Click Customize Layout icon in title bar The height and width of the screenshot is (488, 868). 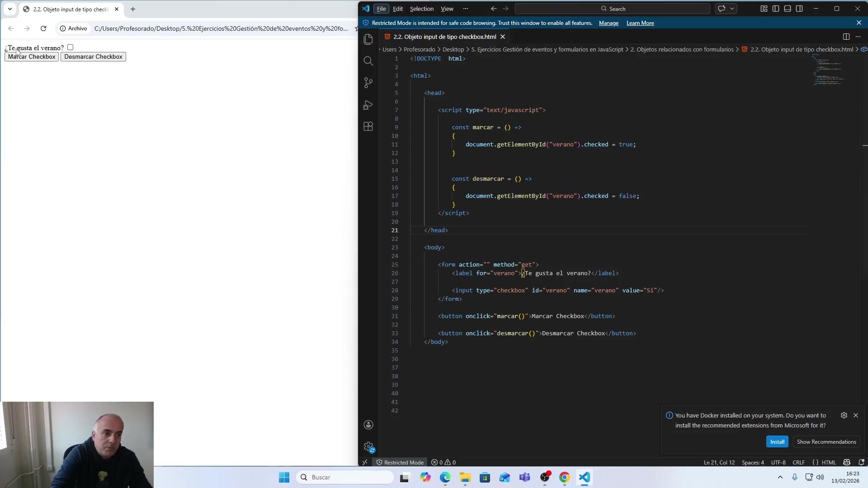(x=764, y=9)
